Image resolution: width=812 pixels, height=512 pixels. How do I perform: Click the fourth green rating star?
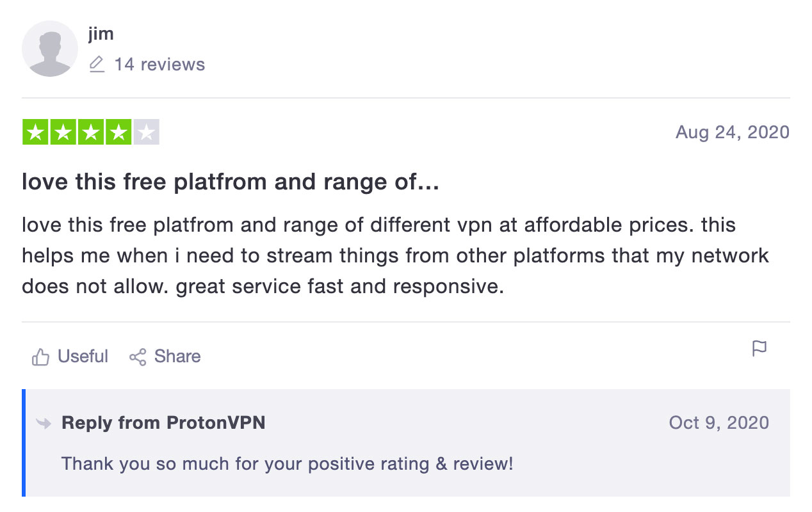pyautogui.click(x=118, y=132)
